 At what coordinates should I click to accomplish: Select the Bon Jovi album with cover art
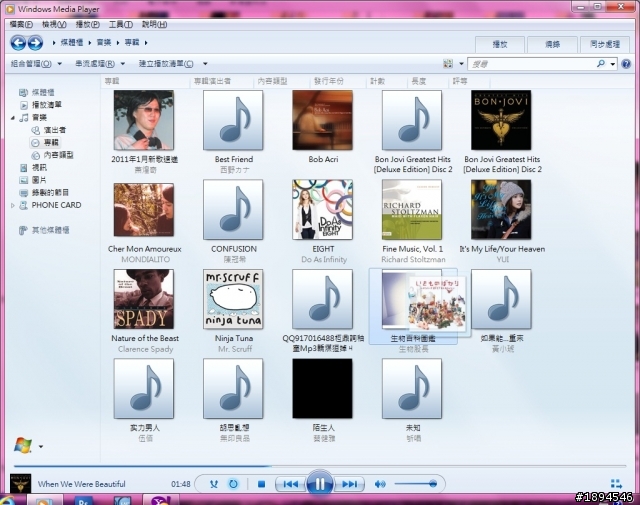point(501,120)
